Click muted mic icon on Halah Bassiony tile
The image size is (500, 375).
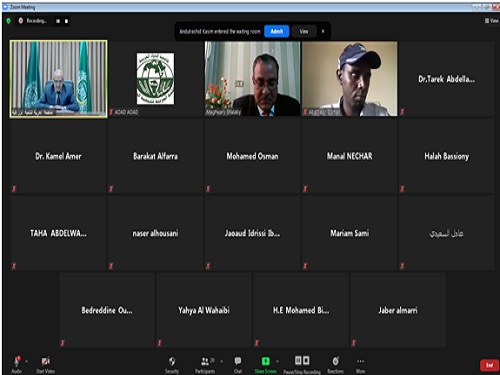click(402, 189)
